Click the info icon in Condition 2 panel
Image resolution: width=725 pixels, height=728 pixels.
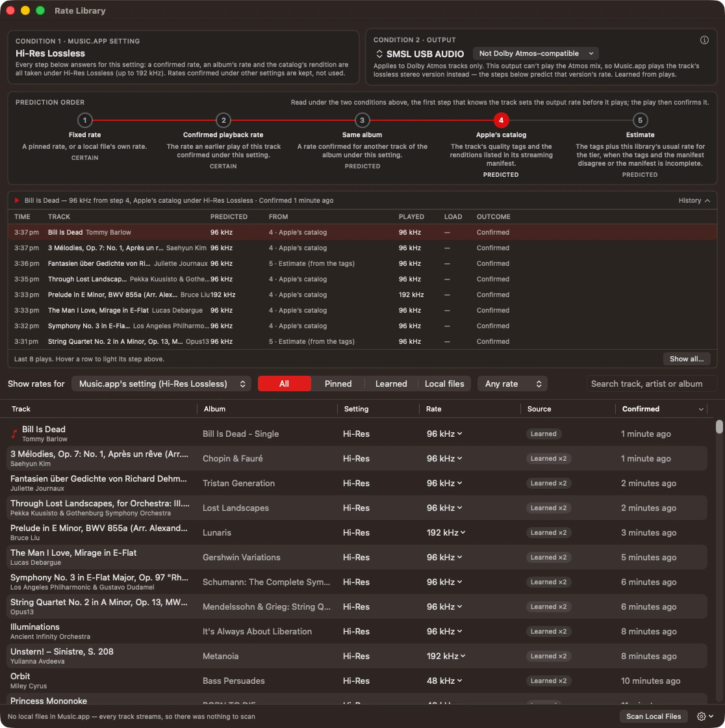704,40
